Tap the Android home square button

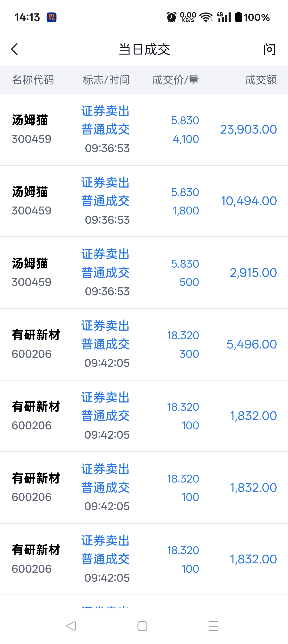coord(142,626)
